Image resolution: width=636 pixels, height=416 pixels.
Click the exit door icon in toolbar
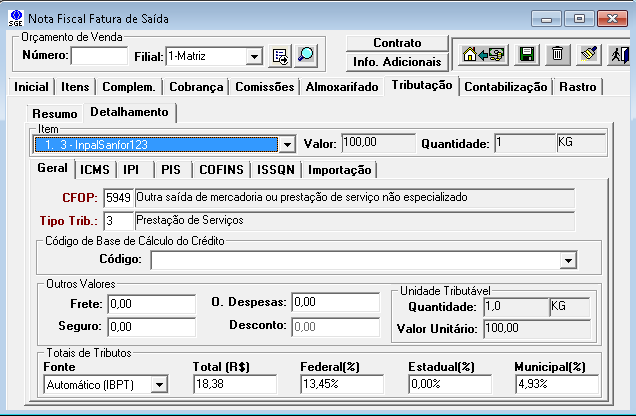point(618,55)
